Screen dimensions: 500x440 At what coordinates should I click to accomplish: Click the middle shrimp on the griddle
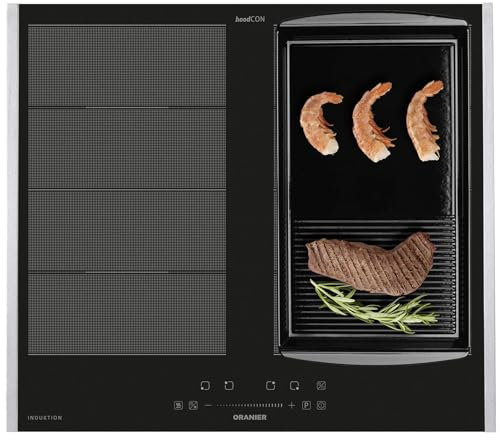[x=373, y=122]
